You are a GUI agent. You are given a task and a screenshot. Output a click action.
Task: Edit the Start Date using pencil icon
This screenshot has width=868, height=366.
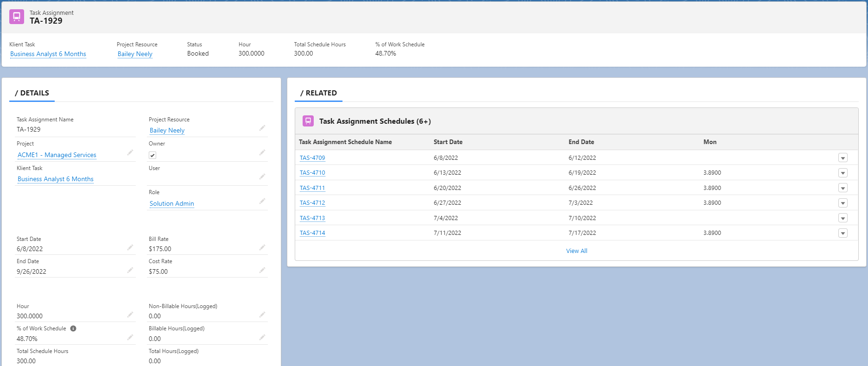tap(130, 247)
